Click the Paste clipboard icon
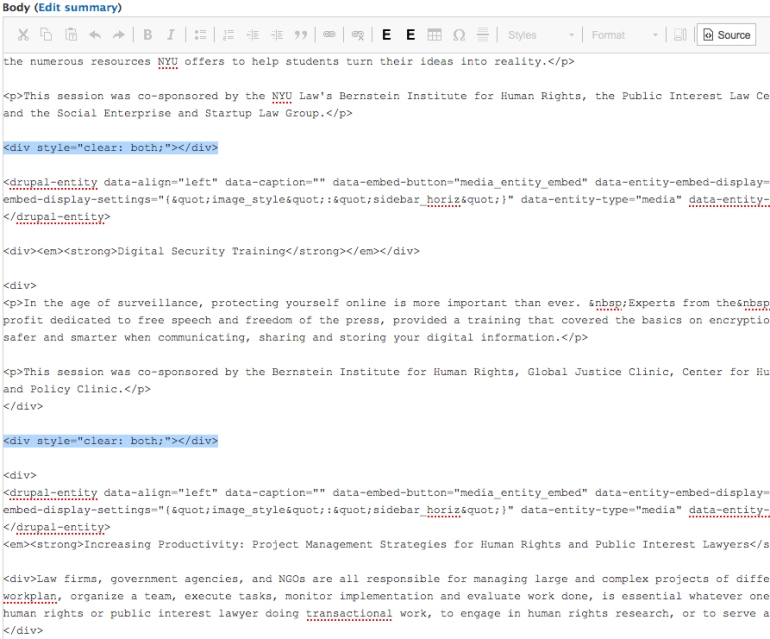The height and width of the screenshot is (639, 770). [x=71, y=35]
